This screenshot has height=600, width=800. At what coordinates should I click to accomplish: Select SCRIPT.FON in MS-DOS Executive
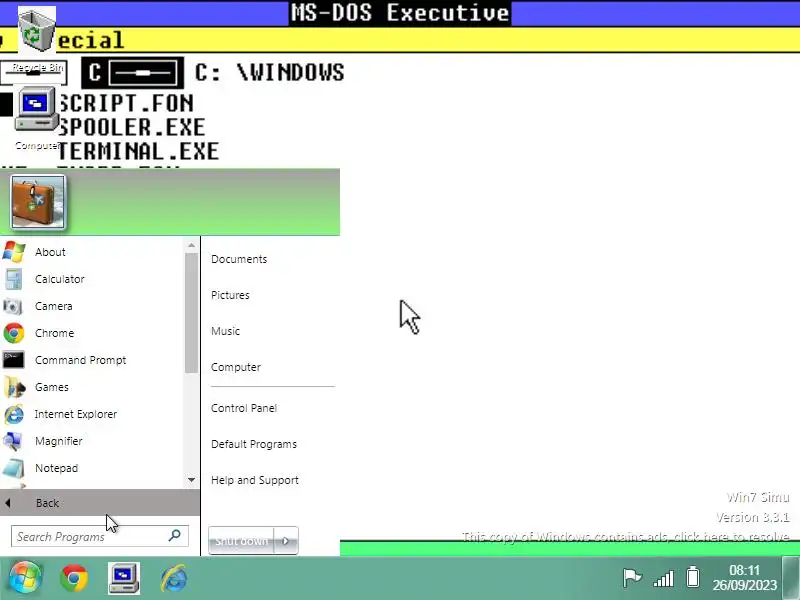click(x=126, y=104)
